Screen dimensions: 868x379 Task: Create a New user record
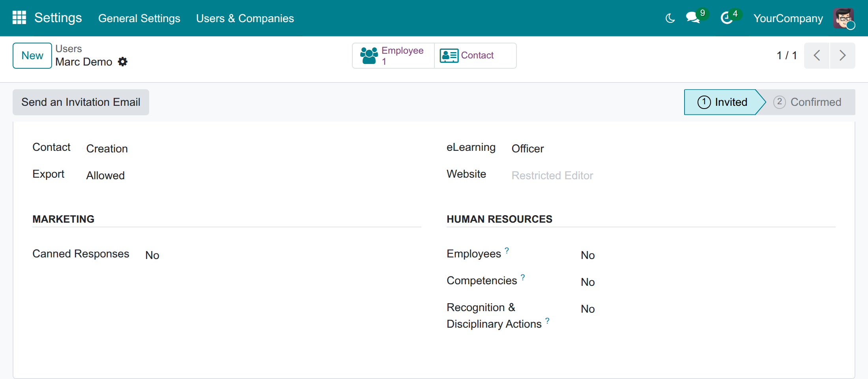32,56
